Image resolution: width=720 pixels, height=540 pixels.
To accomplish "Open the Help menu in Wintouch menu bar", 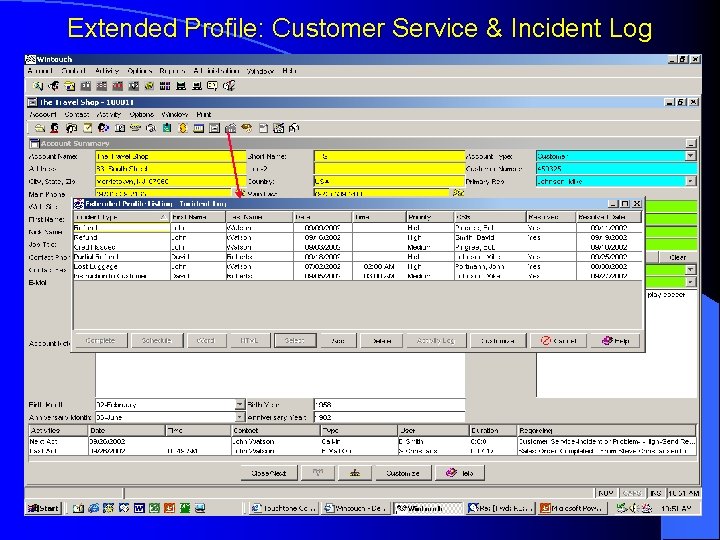I will (x=289, y=71).
